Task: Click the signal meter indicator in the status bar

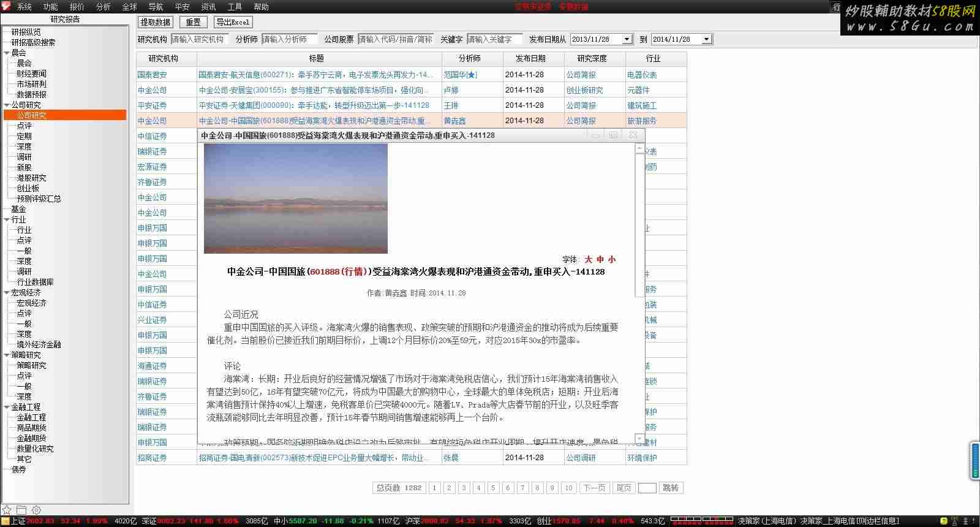Action: tap(703, 521)
